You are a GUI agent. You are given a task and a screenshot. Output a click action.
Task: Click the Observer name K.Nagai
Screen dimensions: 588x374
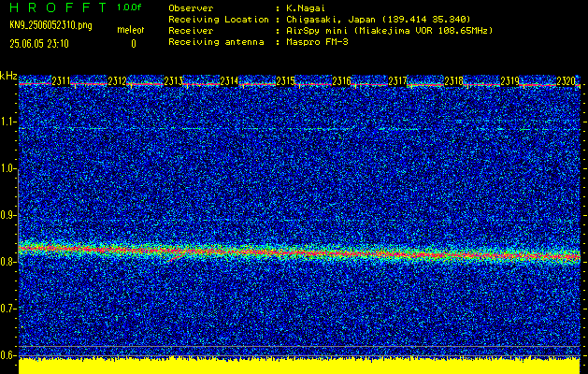click(306, 8)
